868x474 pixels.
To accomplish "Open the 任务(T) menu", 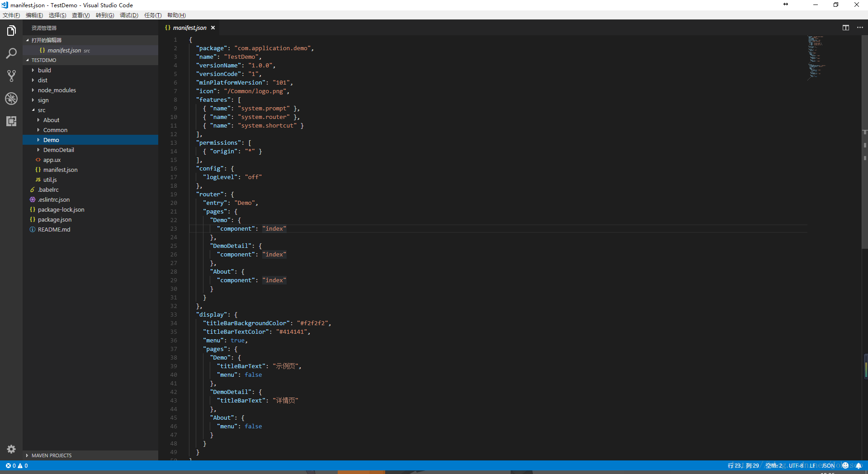I will point(153,15).
